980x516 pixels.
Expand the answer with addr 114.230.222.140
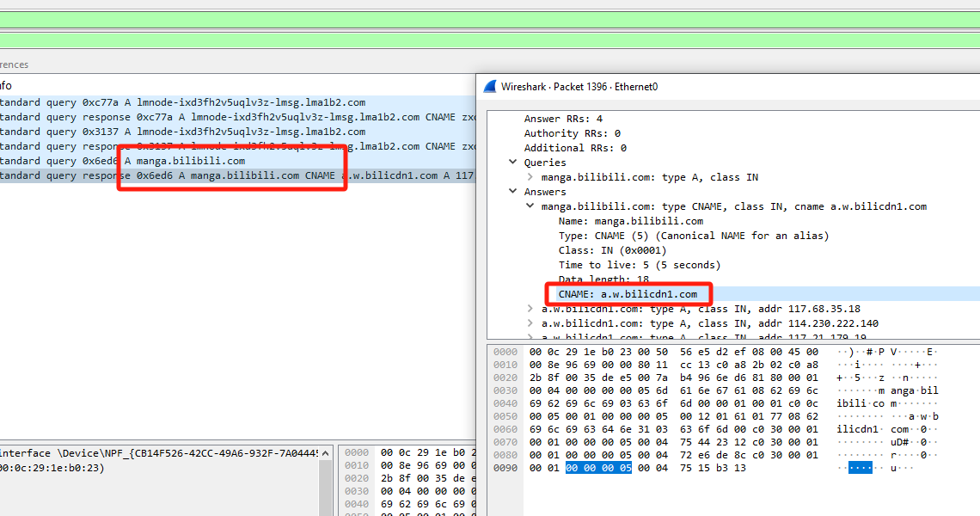(531, 323)
